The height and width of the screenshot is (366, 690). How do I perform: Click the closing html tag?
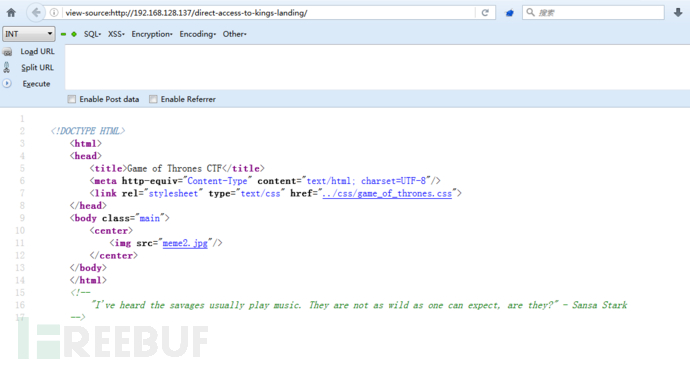88,280
